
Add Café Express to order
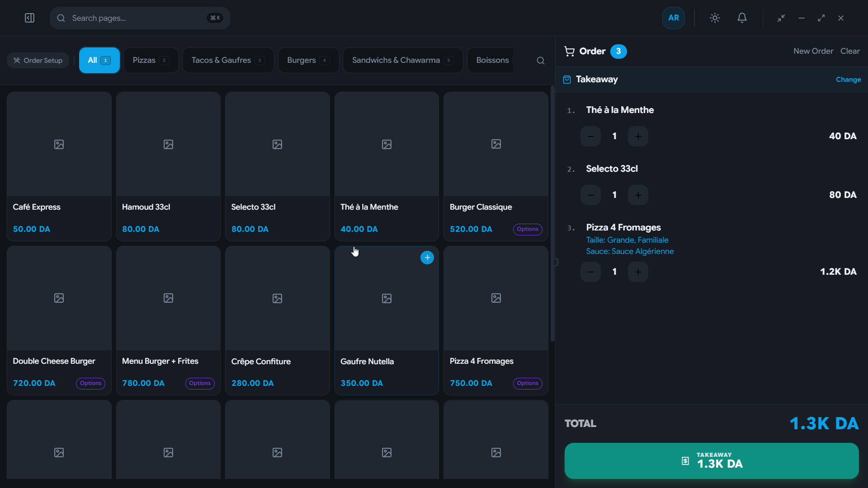59,166
